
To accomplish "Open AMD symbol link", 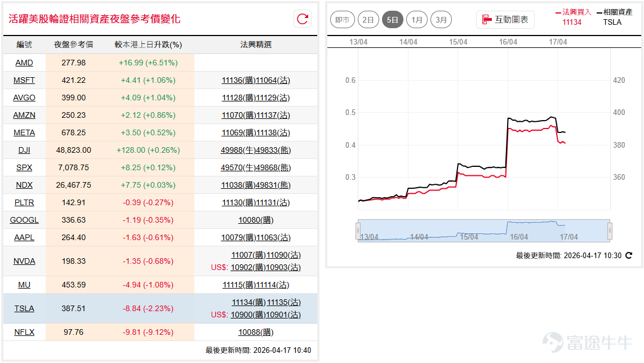I will (x=24, y=63).
